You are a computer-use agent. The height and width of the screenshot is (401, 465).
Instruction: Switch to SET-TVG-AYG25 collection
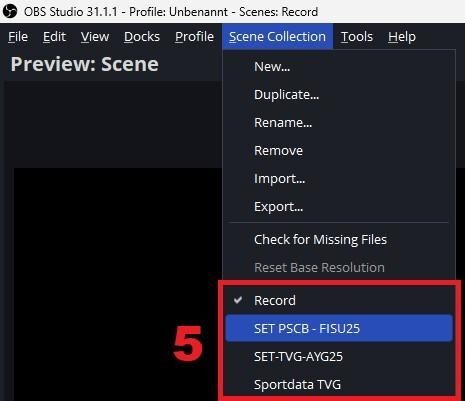click(x=339, y=357)
